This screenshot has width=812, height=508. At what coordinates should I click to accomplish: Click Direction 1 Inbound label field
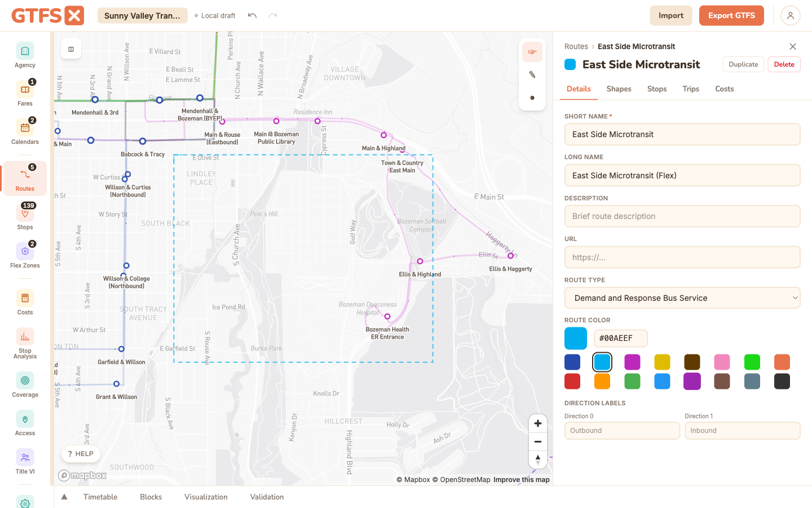tap(743, 431)
